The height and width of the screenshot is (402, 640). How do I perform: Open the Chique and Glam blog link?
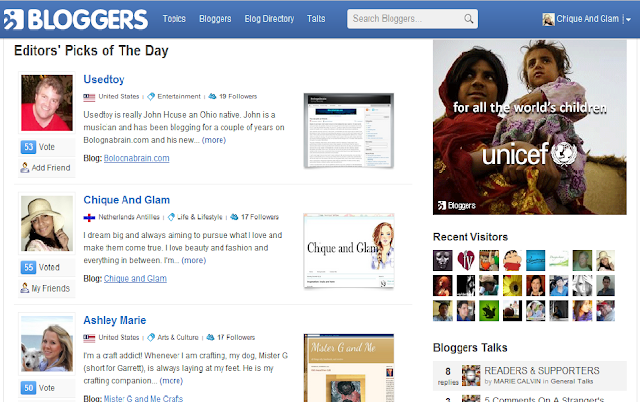[135, 278]
